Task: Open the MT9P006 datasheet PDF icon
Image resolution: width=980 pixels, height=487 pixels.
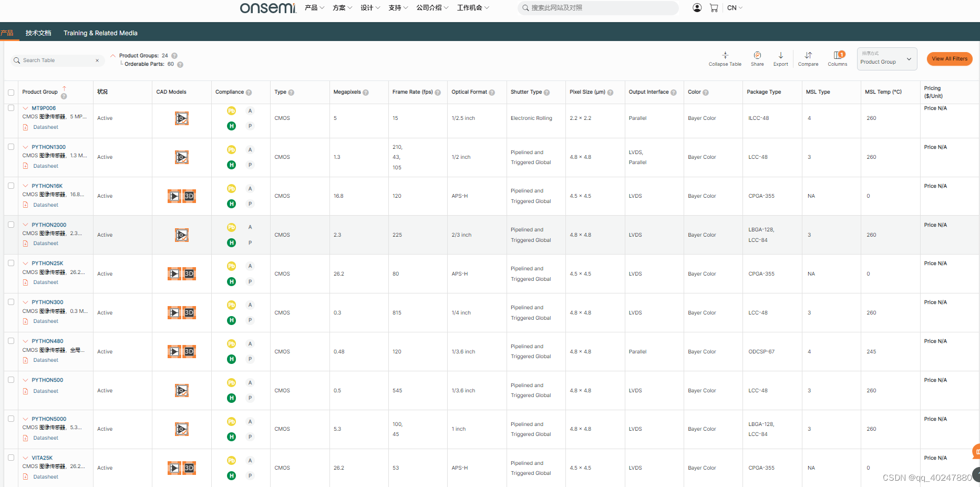Action: click(26, 127)
